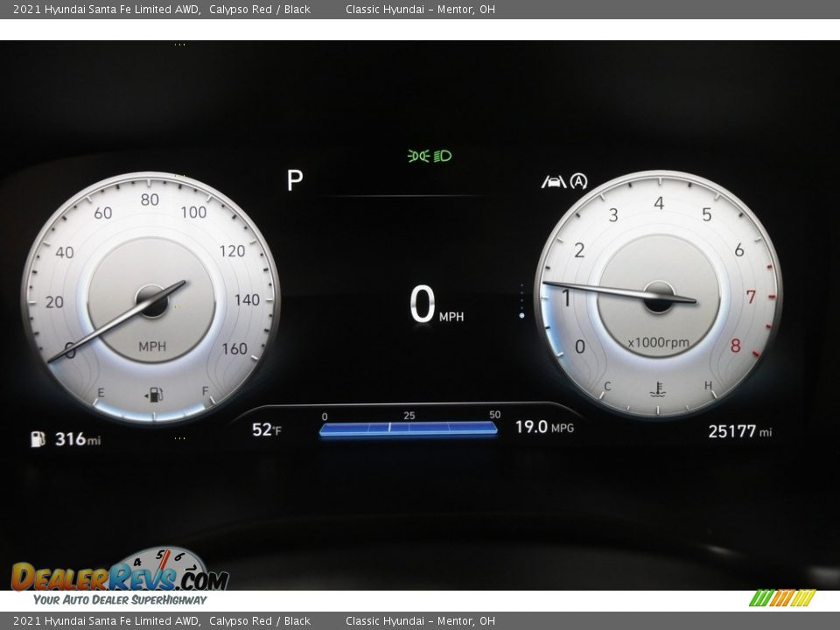The height and width of the screenshot is (630, 840).
Task: Click the x1000rpm label on the tachometer
Action: (x=658, y=343)
